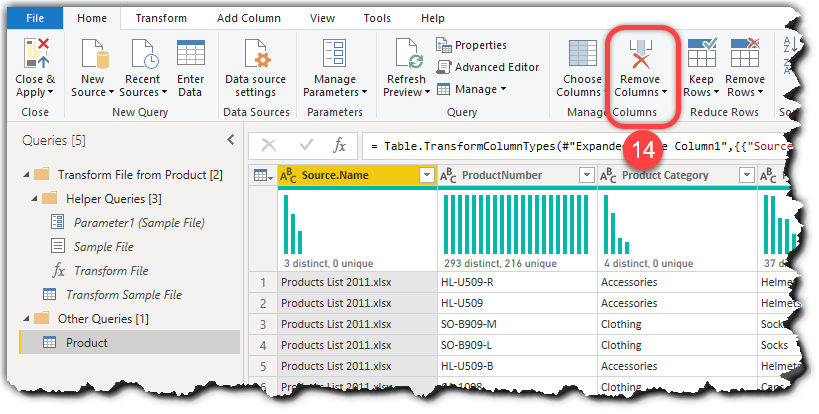Screen dimensions: 819x414
Task: Click the Refresh Preview icon
Action: click(x=408, y=53)
